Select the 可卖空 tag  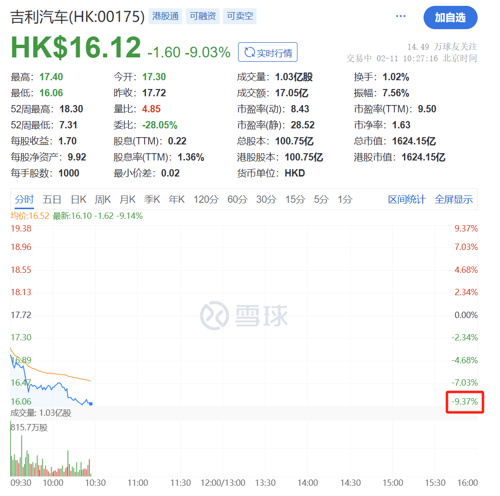pos(240,16)
